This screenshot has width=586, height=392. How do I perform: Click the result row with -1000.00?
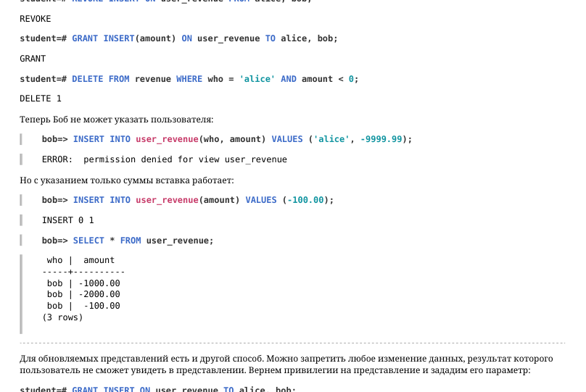(x=83, y=283)
